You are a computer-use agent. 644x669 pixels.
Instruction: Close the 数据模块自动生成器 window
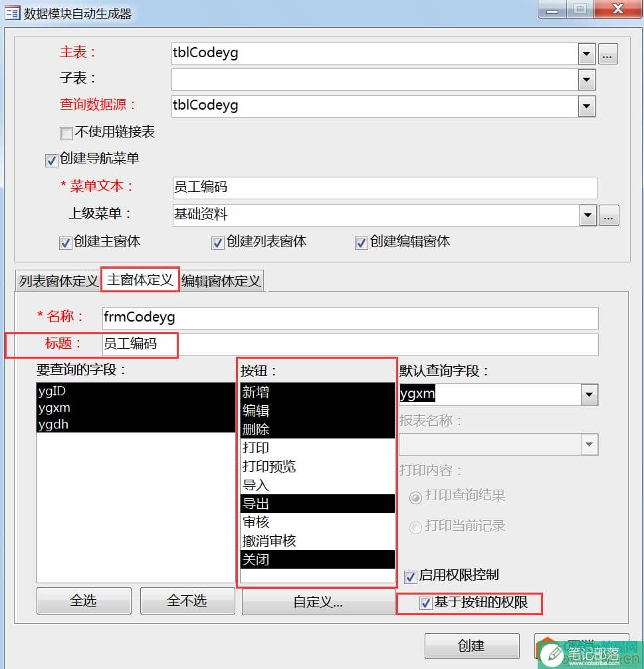click(x=617, y=9)
